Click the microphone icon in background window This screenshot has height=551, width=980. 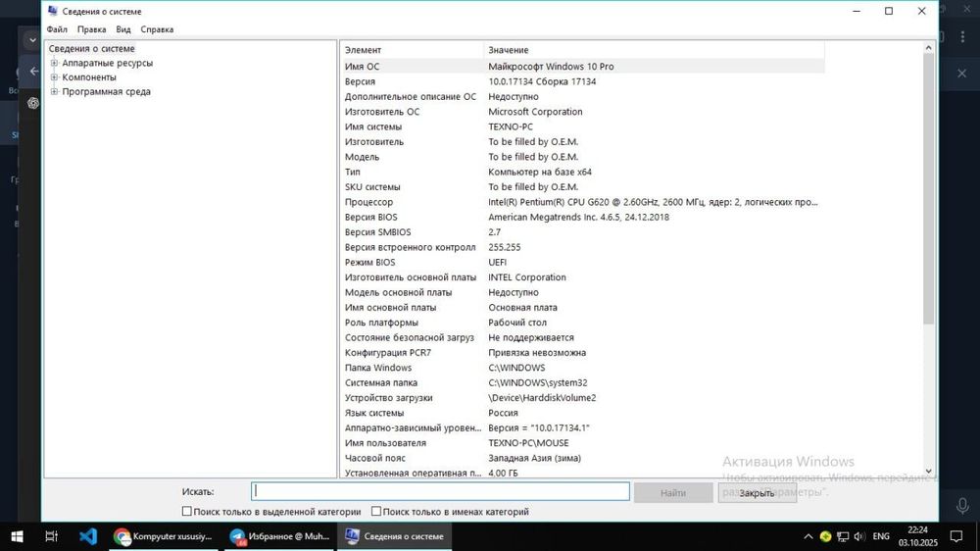(x=962, y=505)
